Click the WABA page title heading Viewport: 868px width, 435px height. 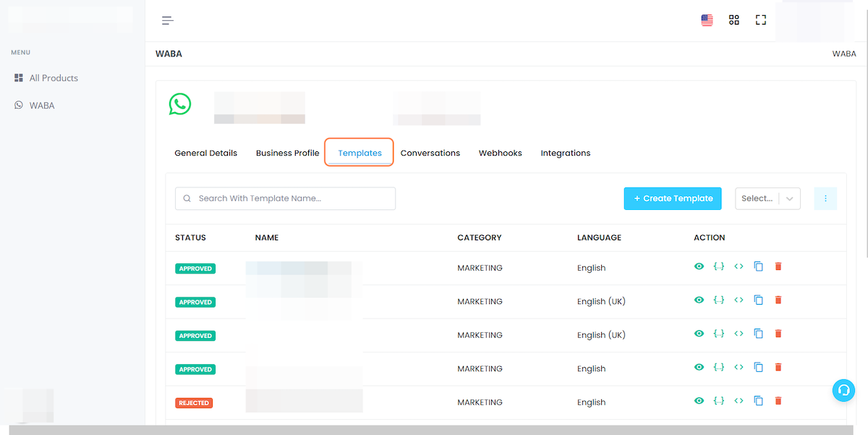(x=169, y=54)
